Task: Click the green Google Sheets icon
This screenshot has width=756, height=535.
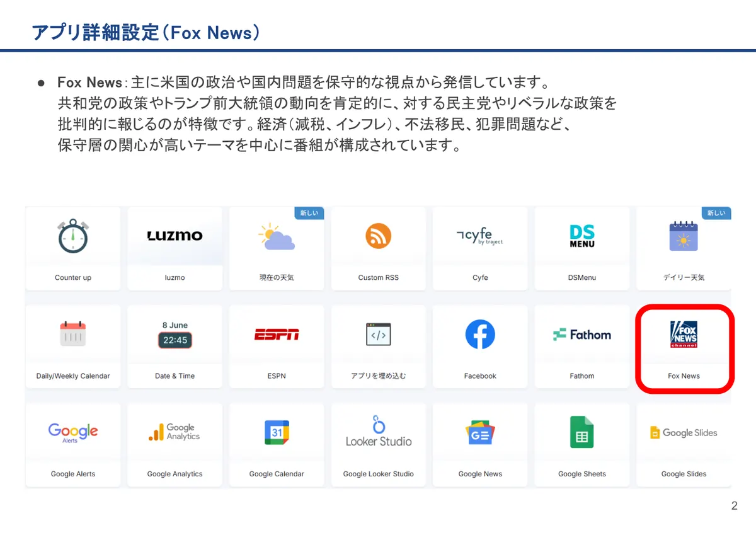Action: [582, 432]
